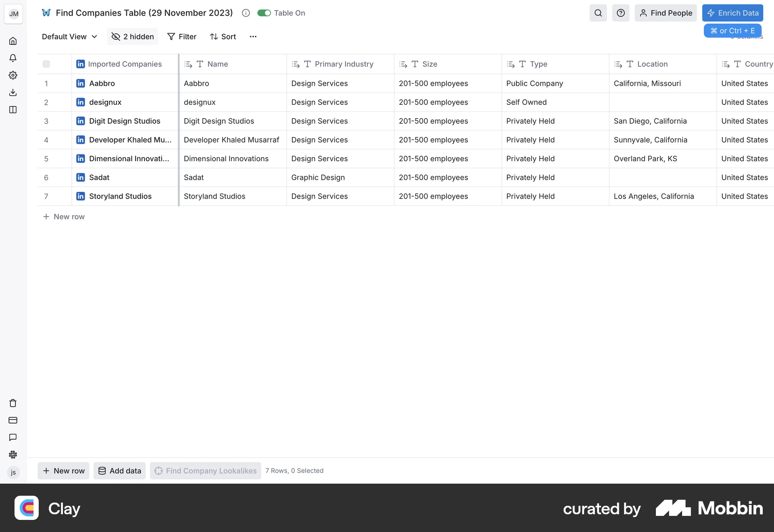Open the three-dot more options menu
This screenshot has width=774, height=532.
(253, 37)
